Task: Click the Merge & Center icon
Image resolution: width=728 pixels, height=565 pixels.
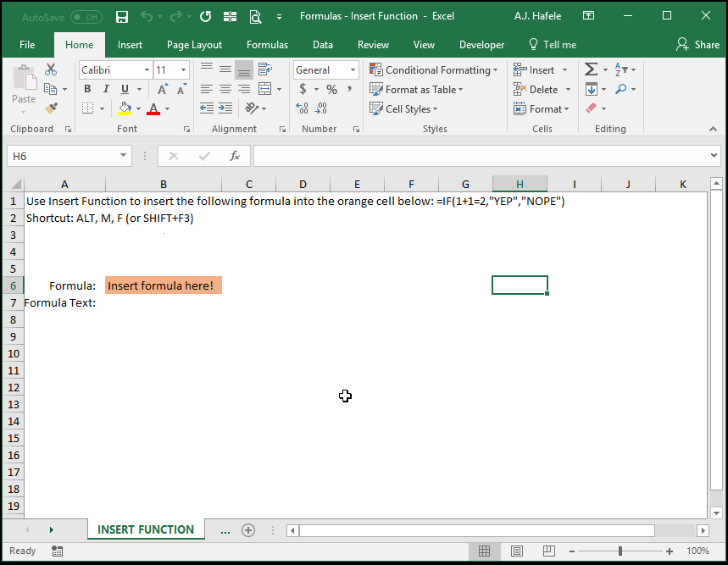Action: tap(265, 89)
